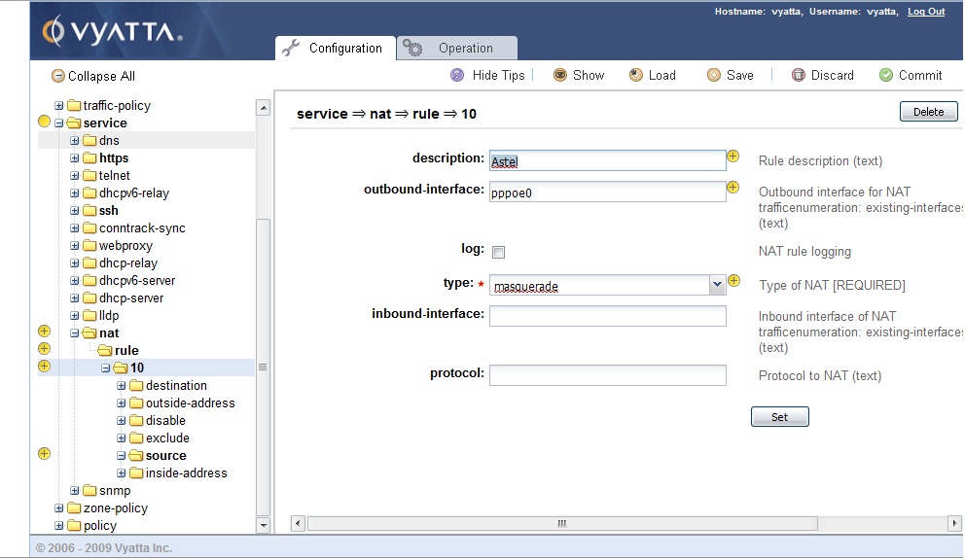Click the Discard toolbar label
The height and width of the screenshot is (560, 965).
pyautogui.click(x=832, y=75)
